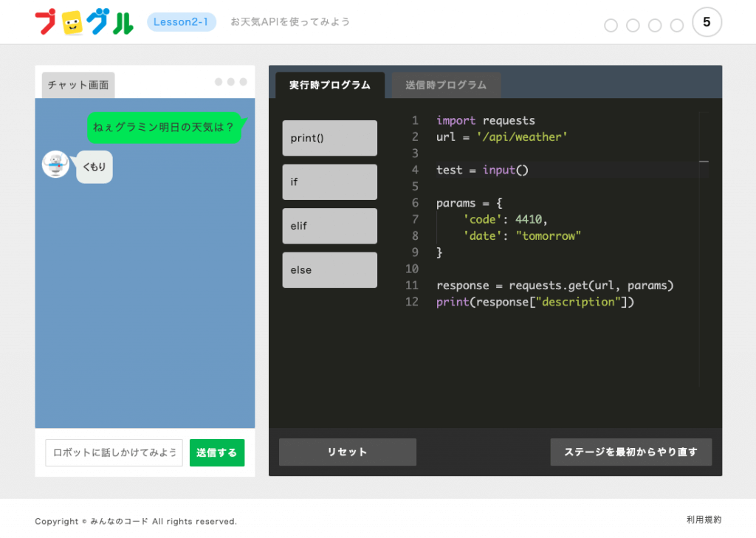Click code line 'code': 4410,
Screen dimensions: 756x538
pos(505,219)
